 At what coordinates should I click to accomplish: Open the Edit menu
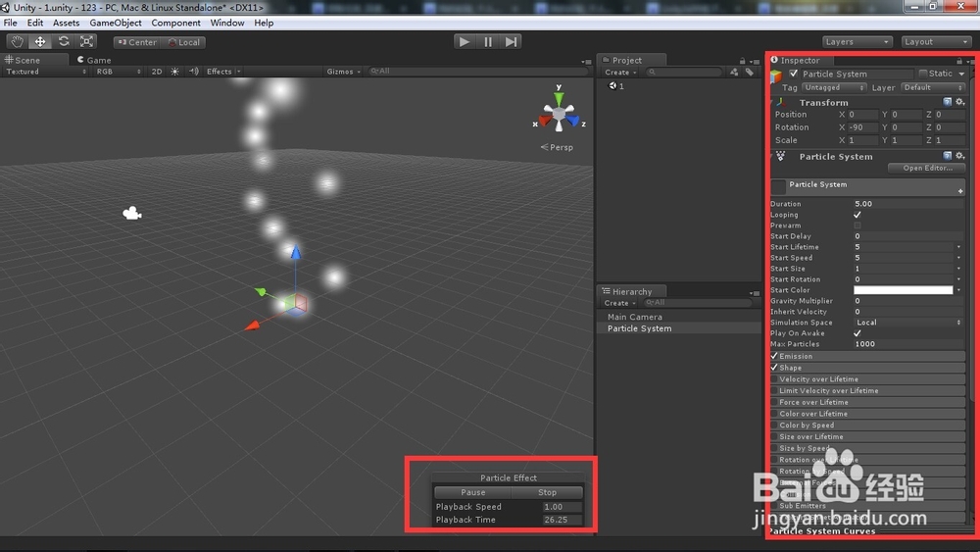pos(35,23)
